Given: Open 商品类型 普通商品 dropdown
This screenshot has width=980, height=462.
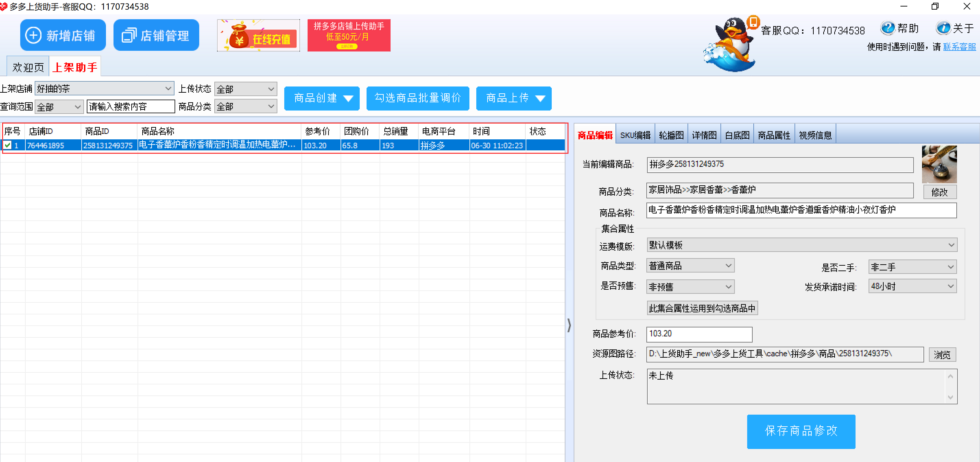Looking at the screenshot, I should point(690,265).
